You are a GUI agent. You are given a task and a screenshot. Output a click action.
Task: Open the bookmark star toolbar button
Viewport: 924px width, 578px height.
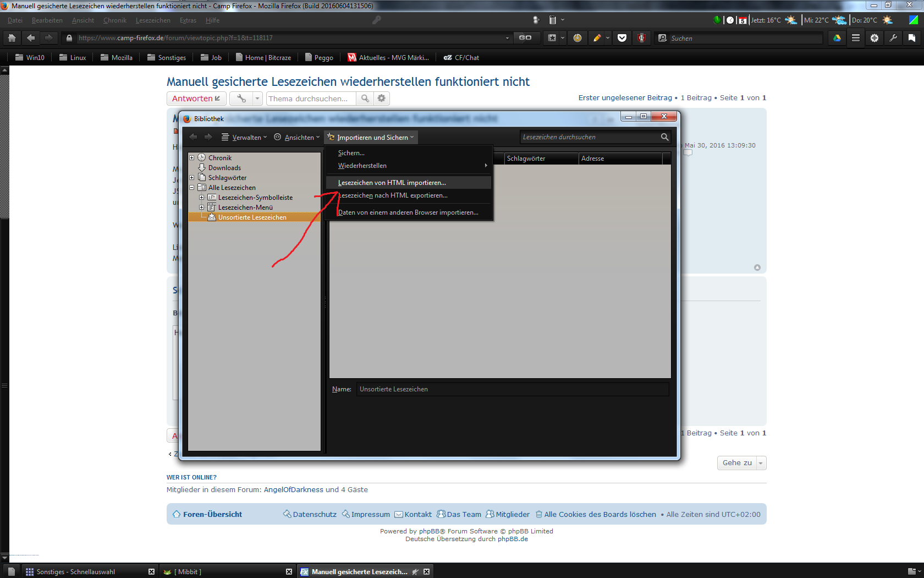(552, 38)
